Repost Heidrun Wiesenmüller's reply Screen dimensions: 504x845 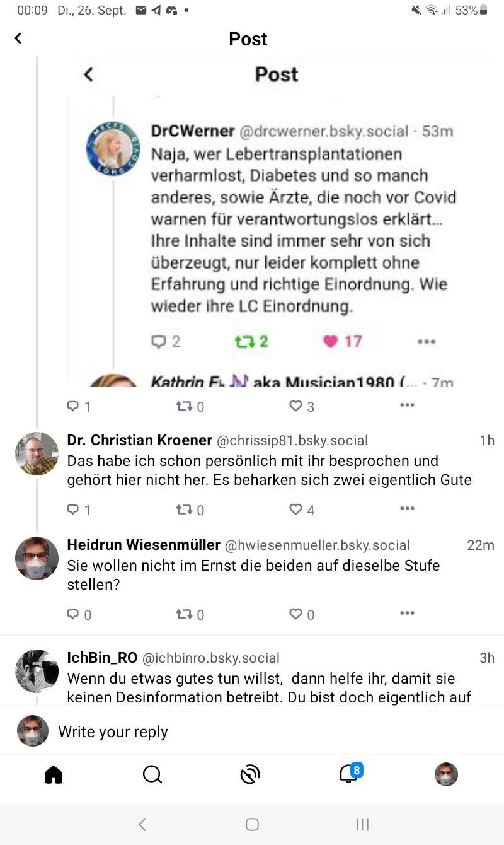pyautogui.click(x=184, y=614)
